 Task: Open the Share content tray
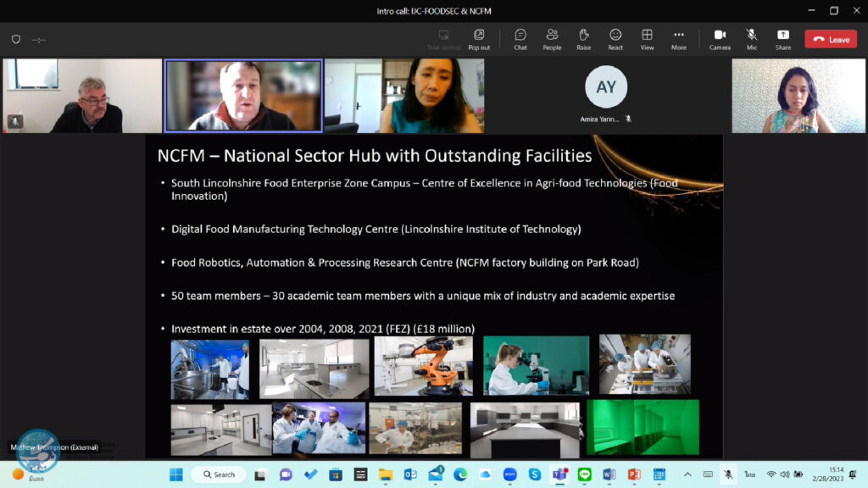(x=782, y=40)
